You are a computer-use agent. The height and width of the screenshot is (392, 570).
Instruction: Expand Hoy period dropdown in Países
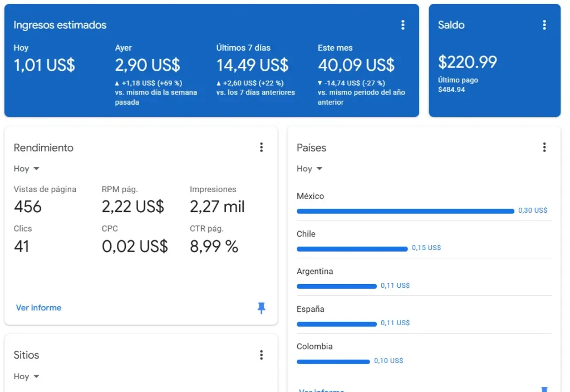309,169
